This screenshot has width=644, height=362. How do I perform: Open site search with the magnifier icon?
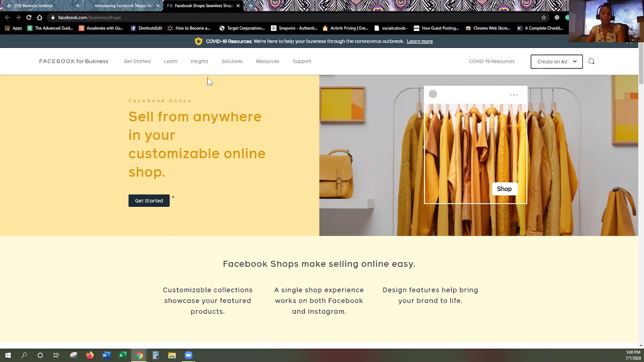coord(591,61)
